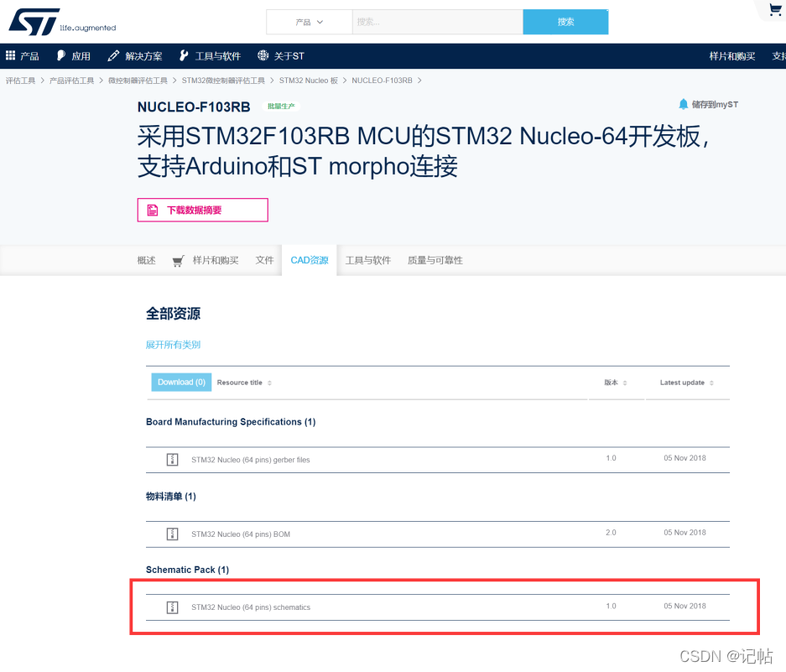
Task: Click the document icon in 下载数据摘要 button
Action: tap(153, 210)
